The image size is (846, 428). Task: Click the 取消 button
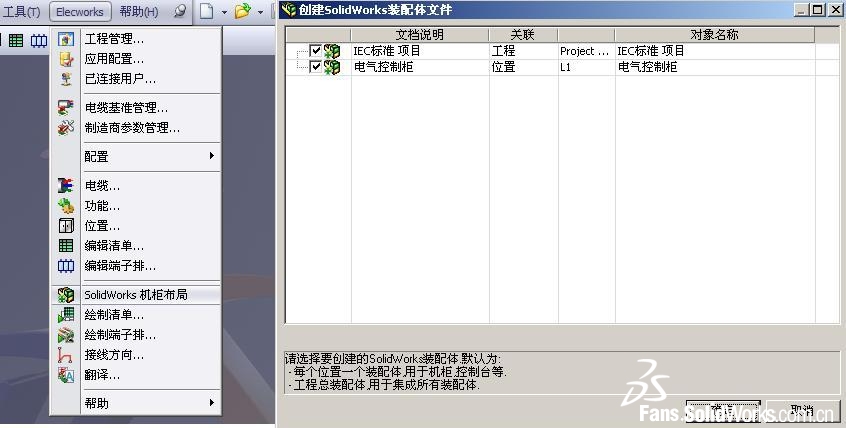[803, 411]
